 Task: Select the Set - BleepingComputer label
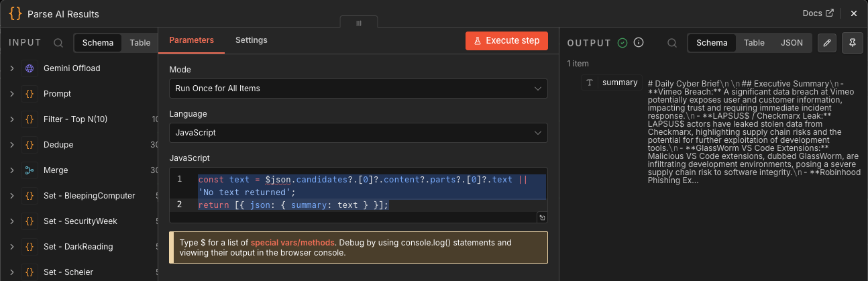[89, 196]
